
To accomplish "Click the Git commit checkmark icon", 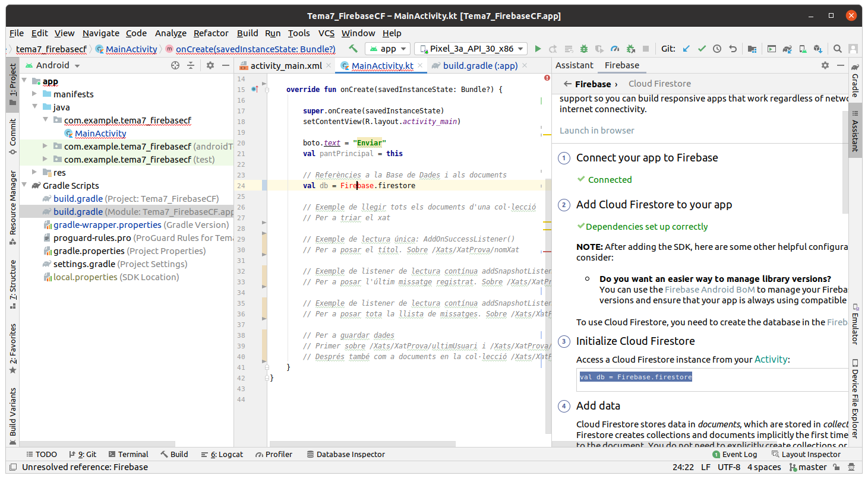I will [x=702, y=49].
